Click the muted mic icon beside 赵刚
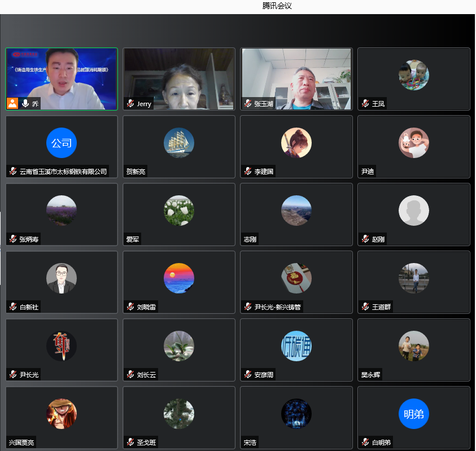Screen dimensions: 476x451 coord(365,239)
